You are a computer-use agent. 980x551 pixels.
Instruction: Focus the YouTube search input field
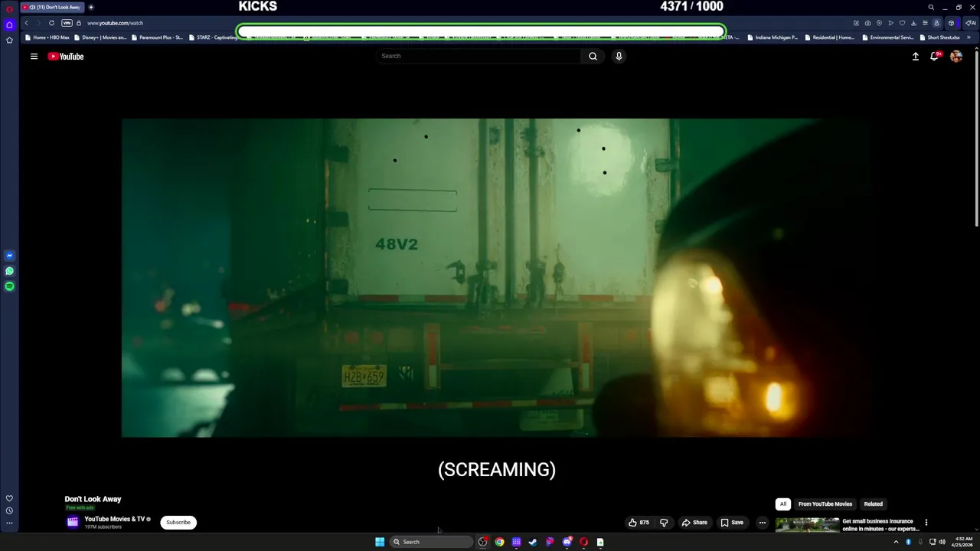coord(479,56)
